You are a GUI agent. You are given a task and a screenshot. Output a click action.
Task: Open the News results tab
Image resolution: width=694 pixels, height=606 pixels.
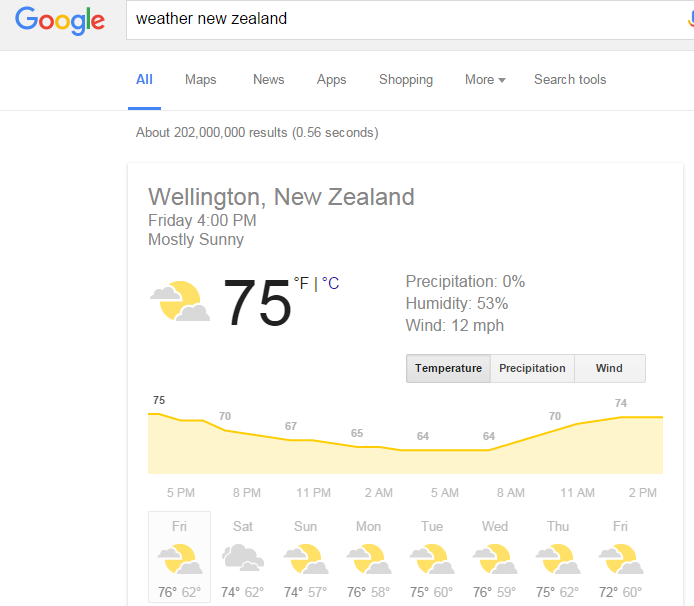pos(268,80)
